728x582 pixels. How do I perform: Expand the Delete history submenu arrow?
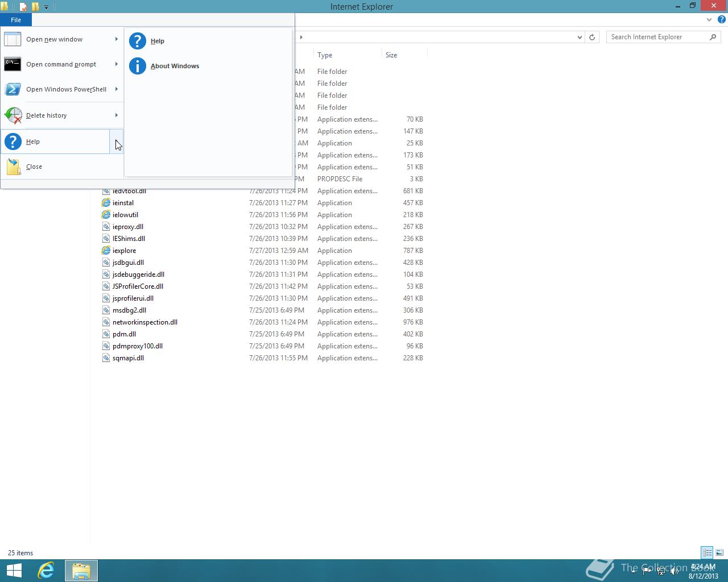[116, 115]
